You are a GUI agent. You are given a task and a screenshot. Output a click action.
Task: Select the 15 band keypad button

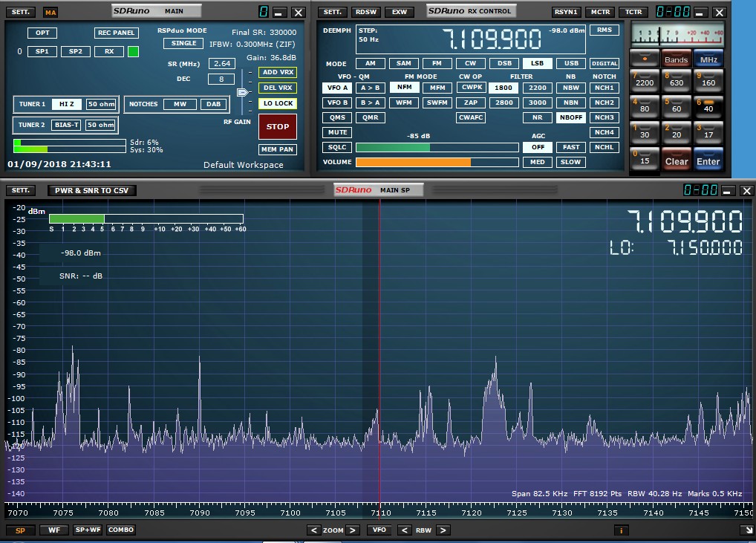644,159
